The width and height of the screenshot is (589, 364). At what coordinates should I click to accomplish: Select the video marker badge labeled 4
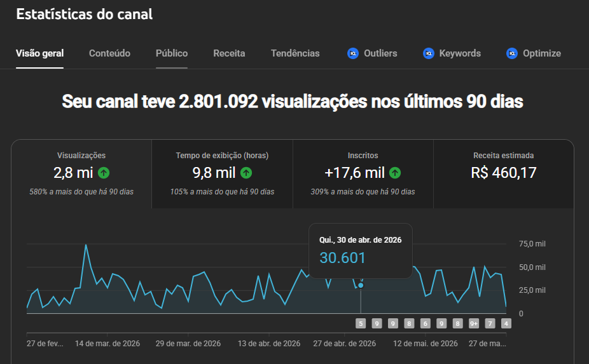[x=506, y=323]
